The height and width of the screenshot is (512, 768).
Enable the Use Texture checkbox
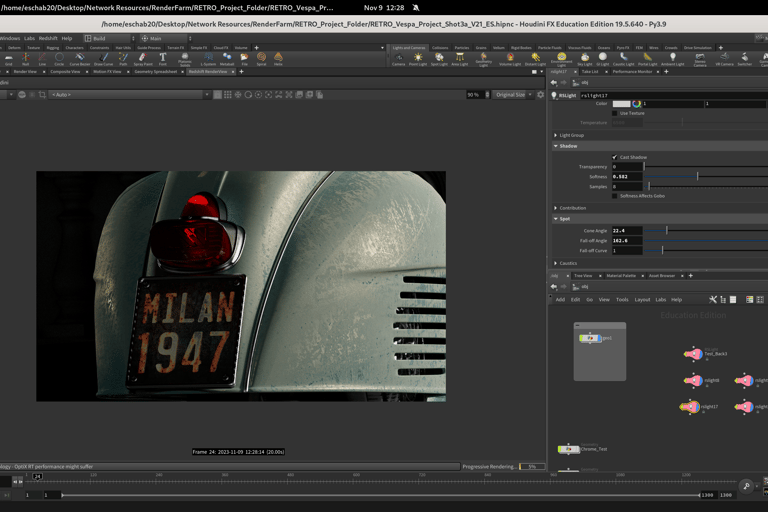pyautogui.click(x=615, y=113)
